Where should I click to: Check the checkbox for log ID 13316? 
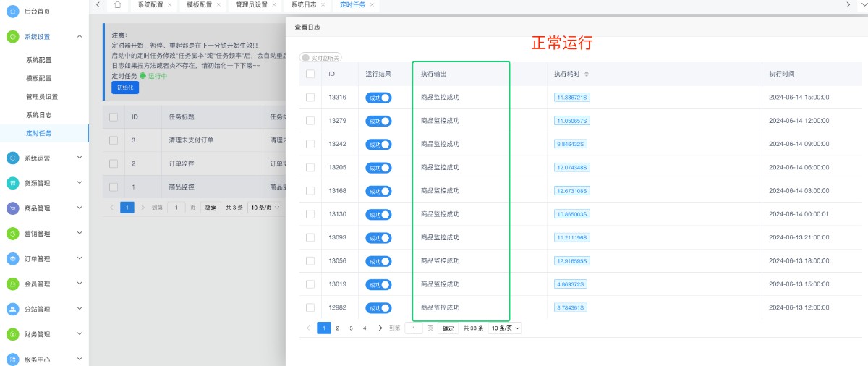[310, 97]
